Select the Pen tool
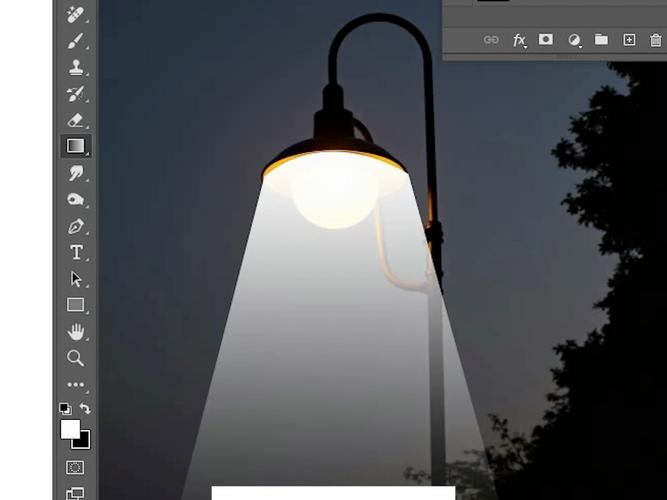Screen dimensions: 667x500 pos(75,226)
